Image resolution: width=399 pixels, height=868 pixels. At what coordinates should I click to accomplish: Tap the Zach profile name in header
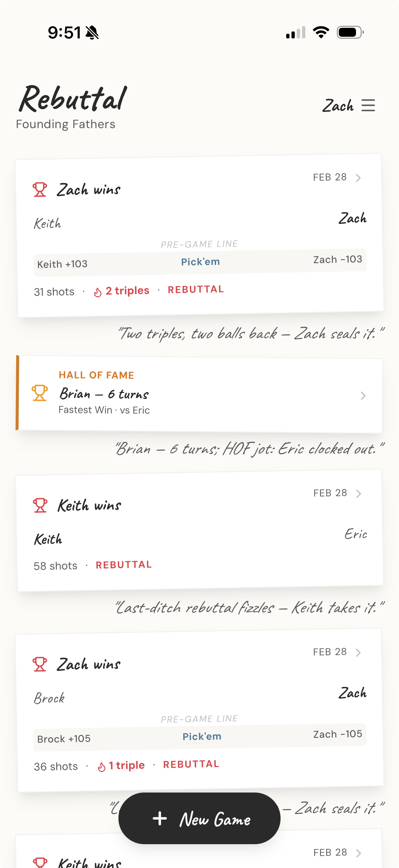[338, 106]
